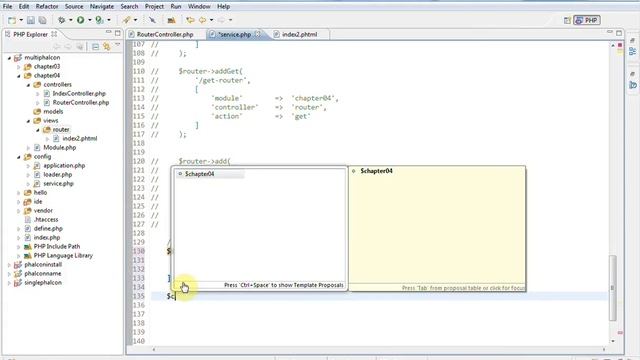Select Module.php in the tree

tap(60, 147)
